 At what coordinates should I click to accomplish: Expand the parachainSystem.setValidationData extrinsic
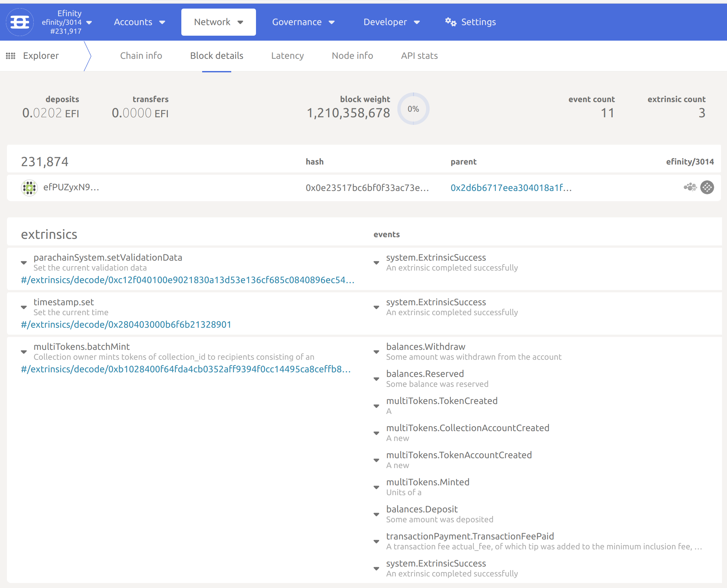tap(24, 263)
